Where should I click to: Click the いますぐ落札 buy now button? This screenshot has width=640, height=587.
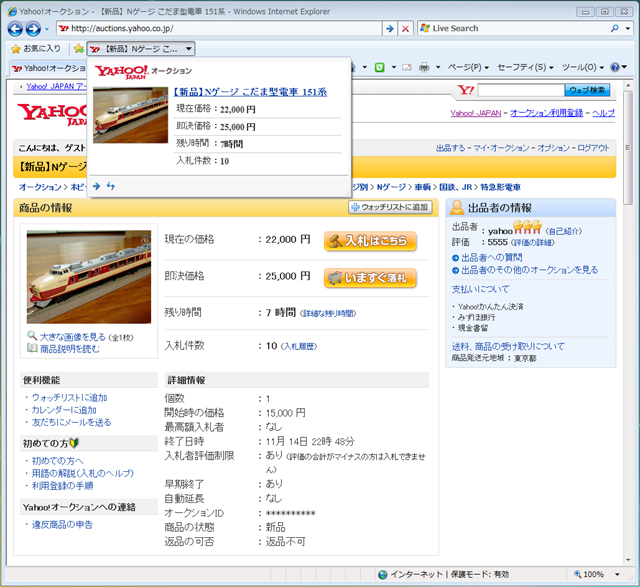(x=370, y=278)
